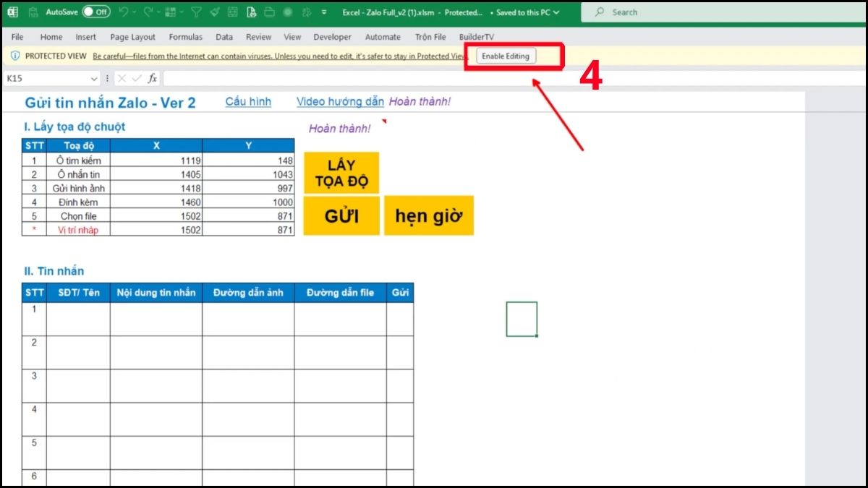Select the Y value 1043 cell
This screenshot has width=868, height=488.
(249, 174)
